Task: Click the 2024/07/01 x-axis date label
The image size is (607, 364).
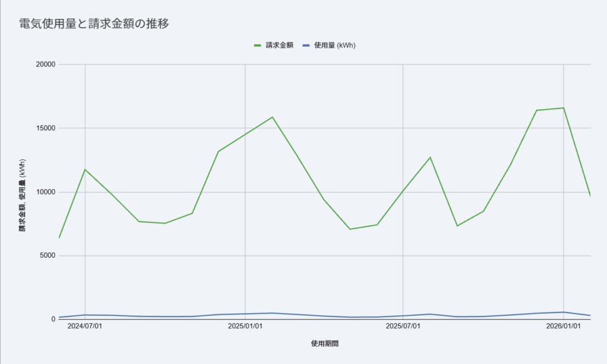Action: tap(85, 326)
